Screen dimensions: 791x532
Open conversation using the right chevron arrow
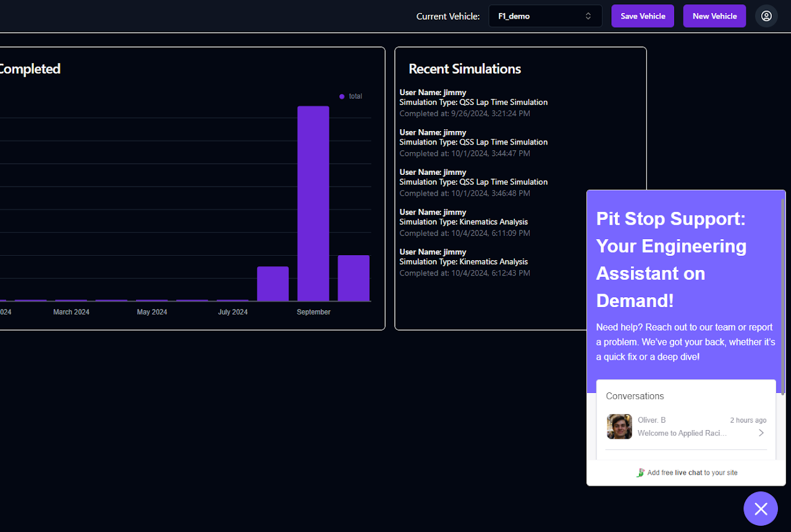click(761, 433)
